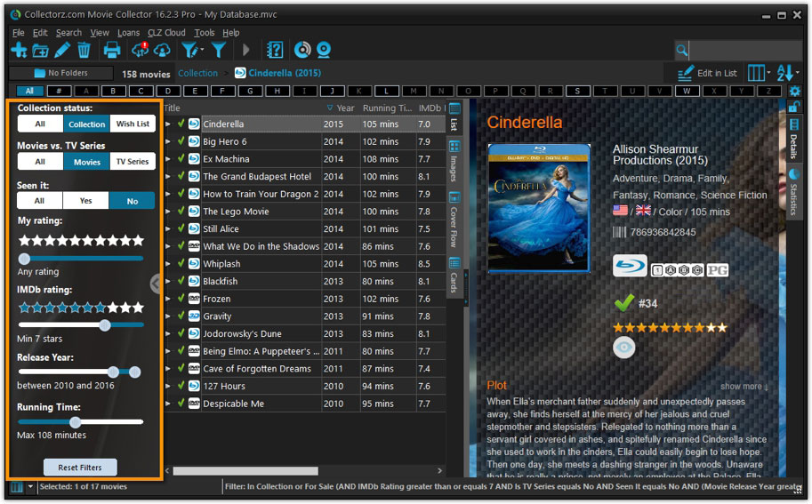Image resolution: width=812 pixels, height=504 pixels.
Task: Open the File menu
Action: tap(18, 33)
